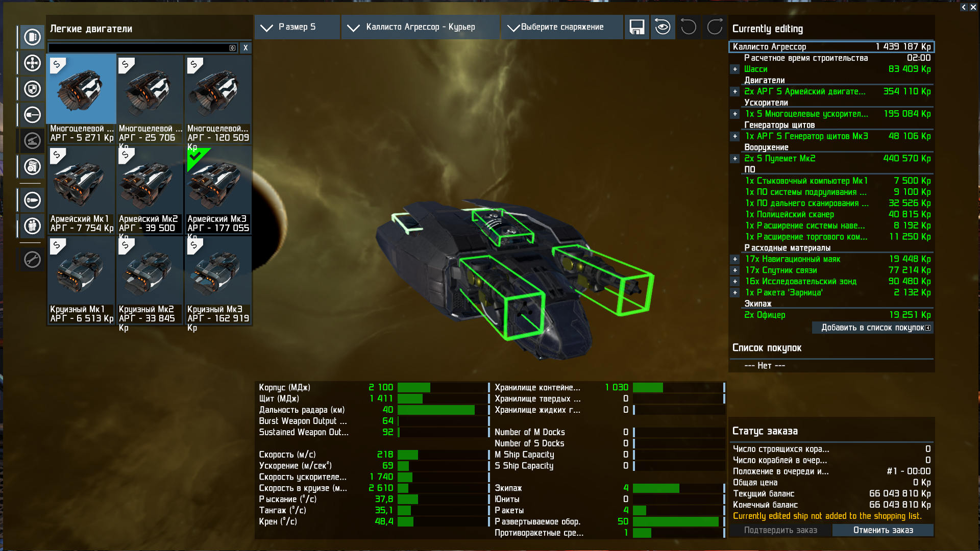Click the back arrow at top-right corner

[x=964, y=7]
